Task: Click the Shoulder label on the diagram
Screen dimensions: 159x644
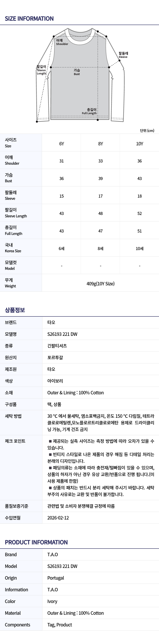Action: pyautogui.click(x=62, y=42)
